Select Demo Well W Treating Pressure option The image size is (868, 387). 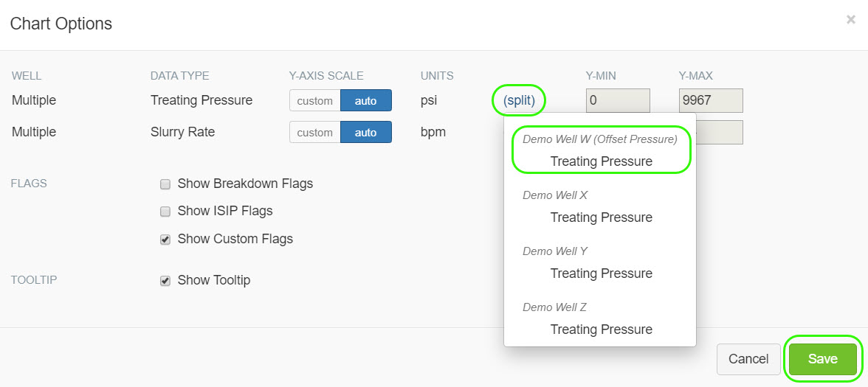(x=601, y=161)
